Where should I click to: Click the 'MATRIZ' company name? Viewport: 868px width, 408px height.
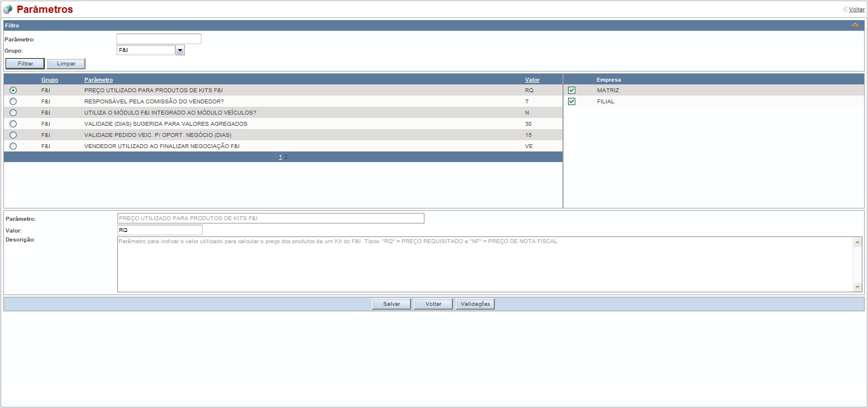(608, 90)
